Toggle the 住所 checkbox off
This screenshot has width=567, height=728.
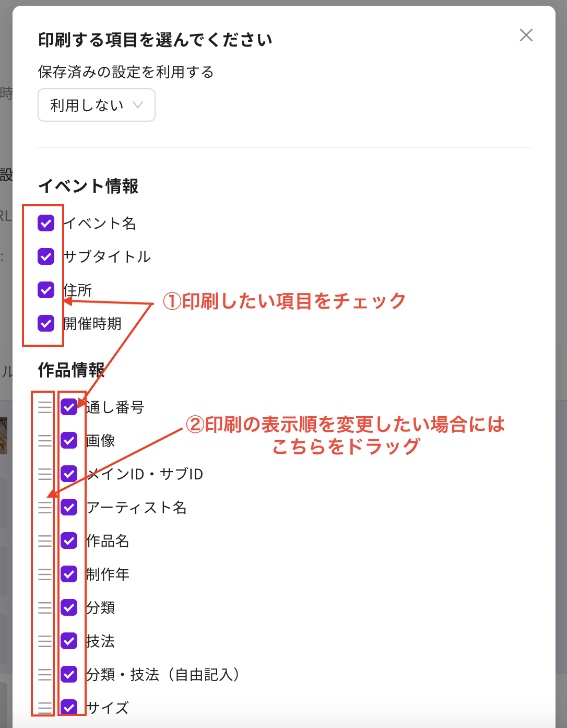45,290
